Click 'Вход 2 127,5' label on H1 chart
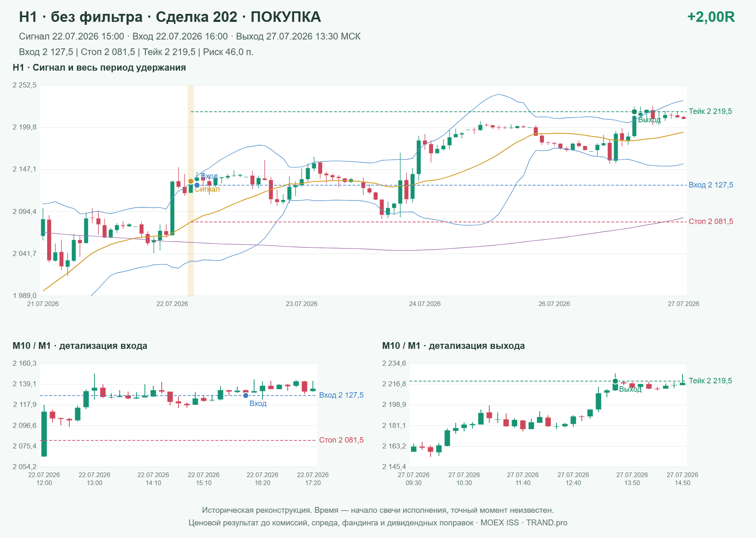Image resolution: width=756 pixels, height=538 pixels. [711, 185]
